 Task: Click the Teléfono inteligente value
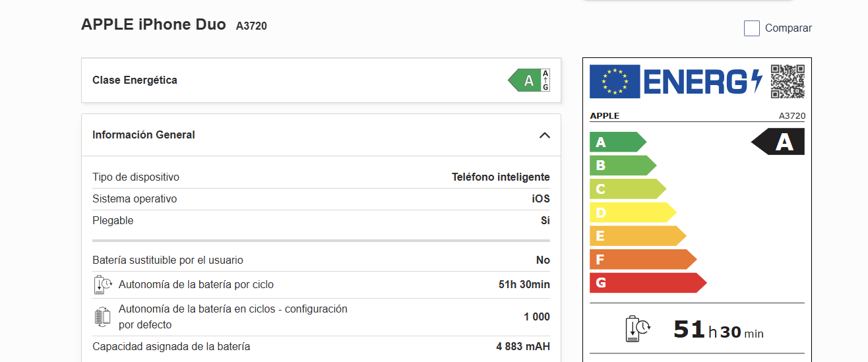click(x=501, y=177)
